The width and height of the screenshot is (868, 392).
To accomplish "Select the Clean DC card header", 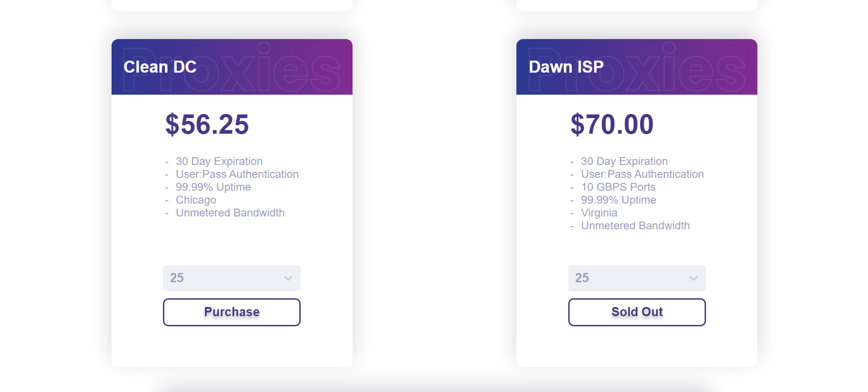I will click(160, 67).
